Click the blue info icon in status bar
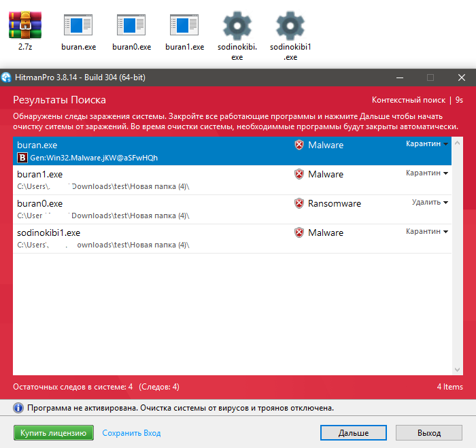This screenshot has width=476, height=448. pyautogui.click(x=18, y=408)
